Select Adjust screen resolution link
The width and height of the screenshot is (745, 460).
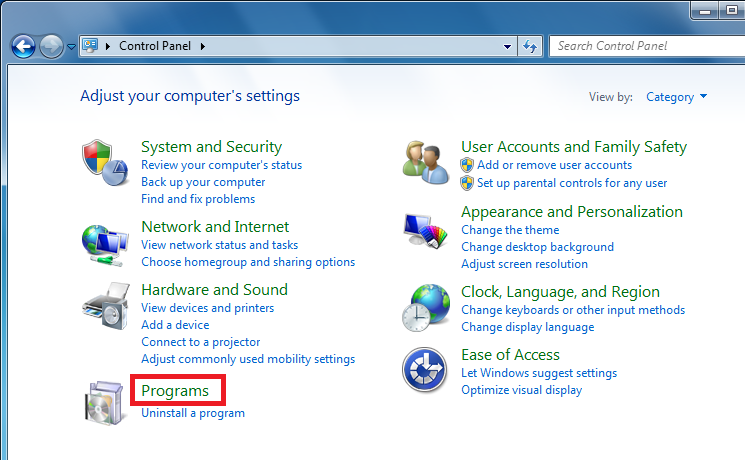pos(524,264)
